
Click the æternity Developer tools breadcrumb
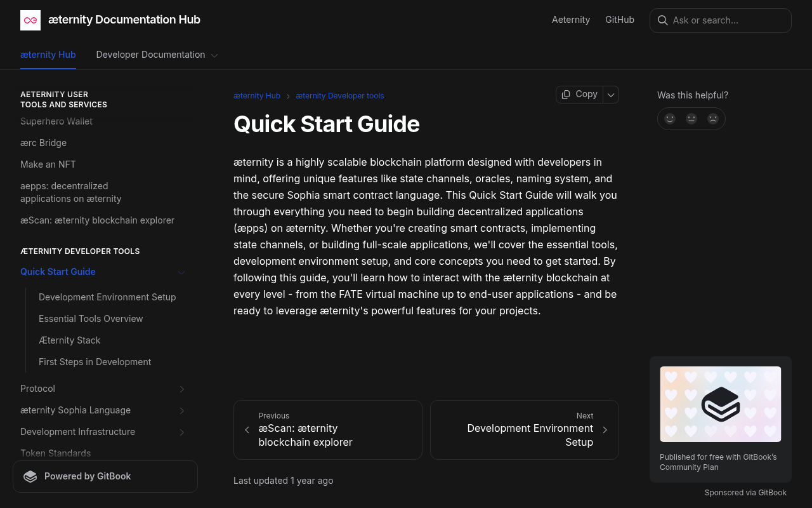point(340,96)
